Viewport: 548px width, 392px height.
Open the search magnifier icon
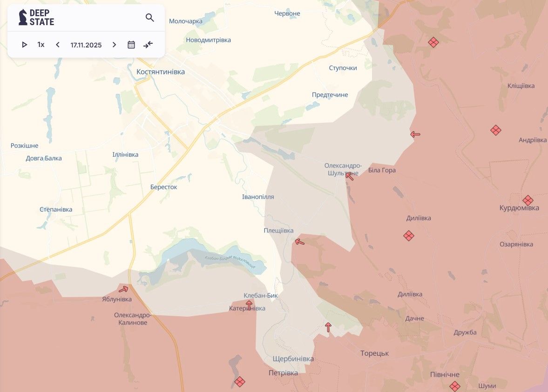(x=149, y=18)
